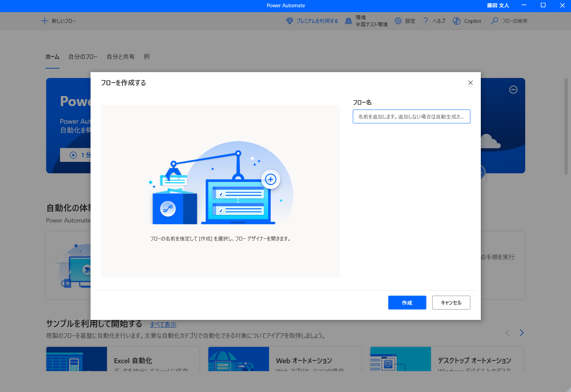Click the フロー名 name input field

(411, 116)
